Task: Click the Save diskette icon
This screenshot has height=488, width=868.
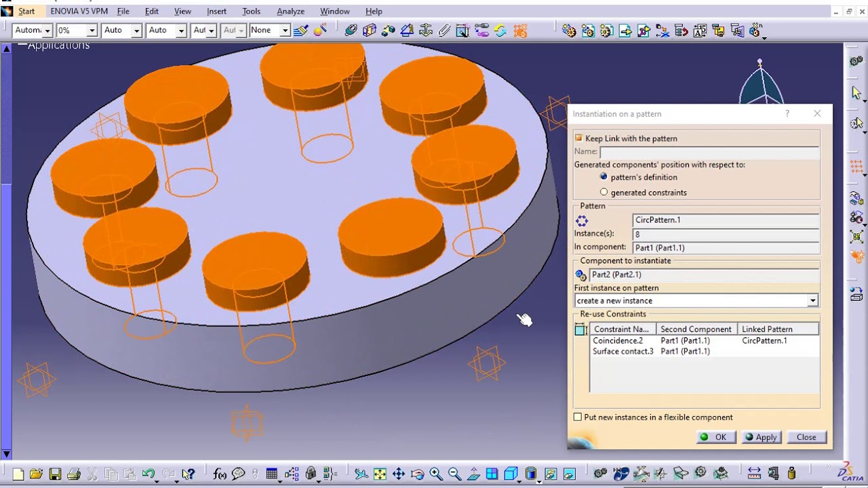Action: pos(55,474)
